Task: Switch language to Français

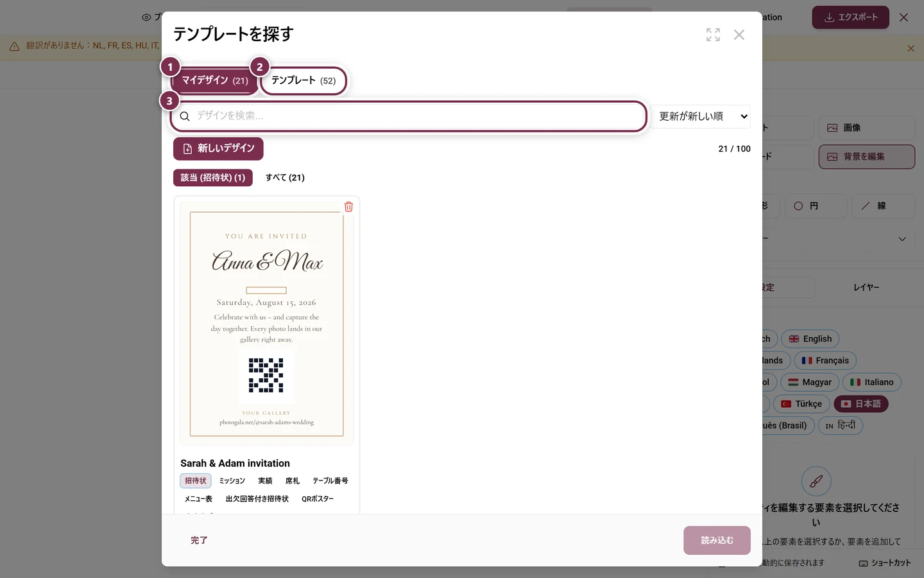Action: point(825,361)
